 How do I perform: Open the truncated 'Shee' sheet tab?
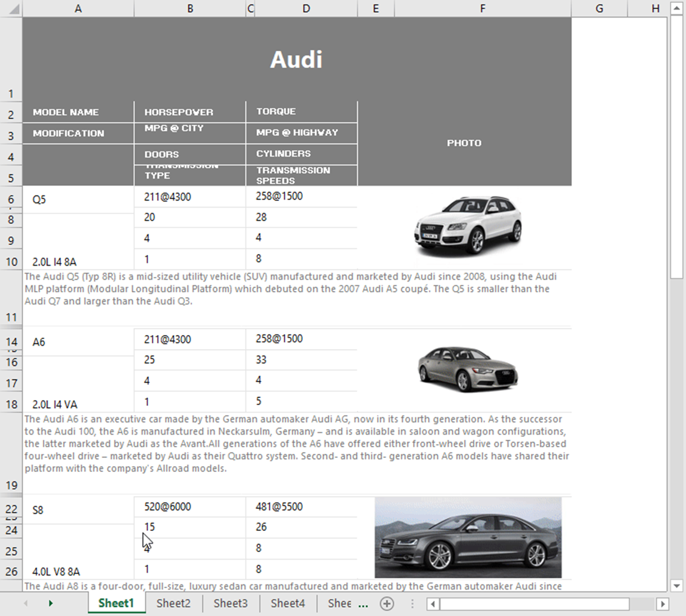click(339, 604)
